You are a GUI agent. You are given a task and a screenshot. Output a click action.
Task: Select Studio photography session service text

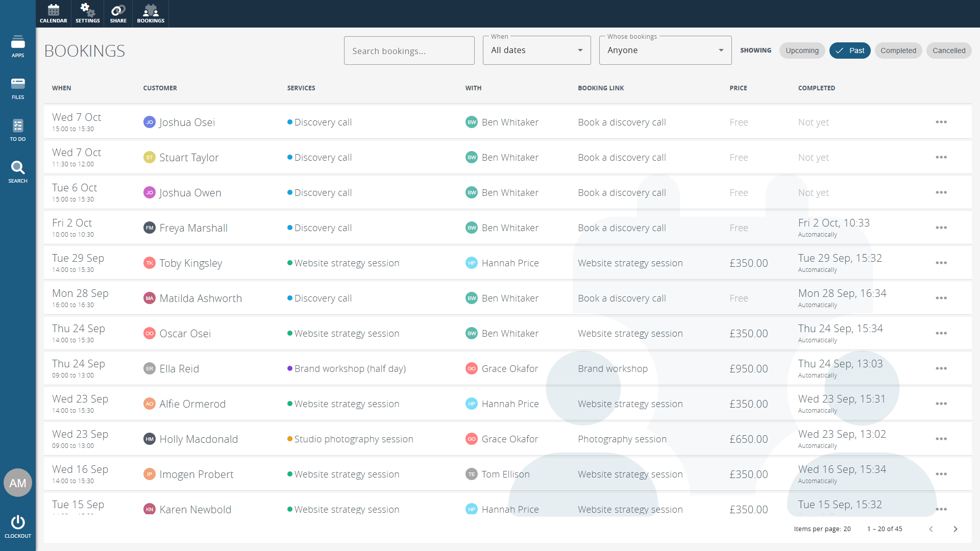(354, 439)
